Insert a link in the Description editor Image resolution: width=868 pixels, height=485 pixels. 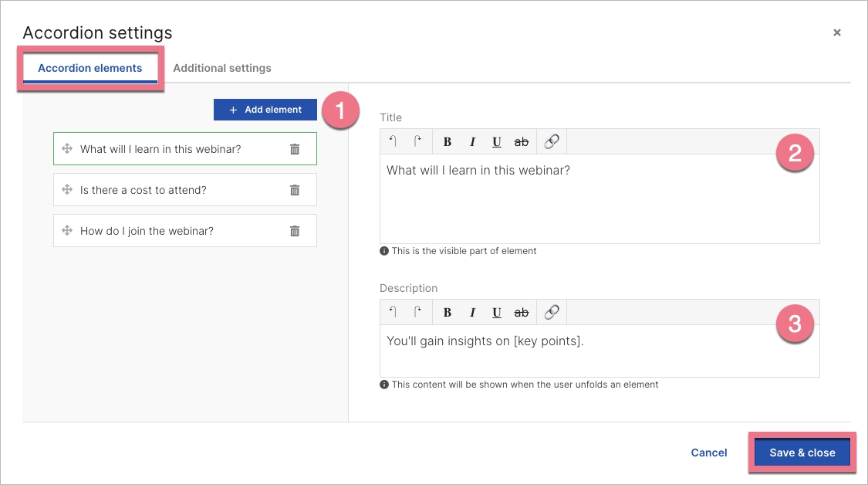tap(550, 312)
